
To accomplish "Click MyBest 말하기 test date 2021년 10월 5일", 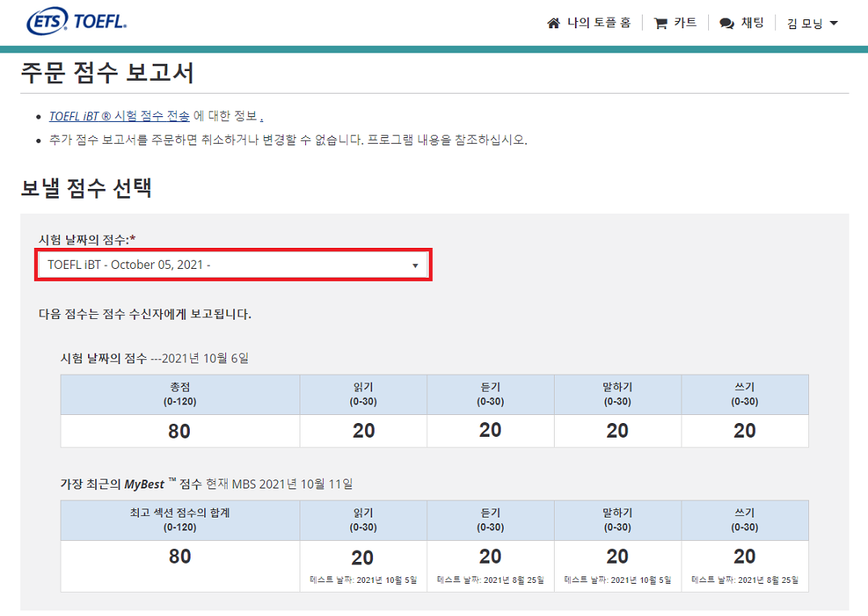I will point(618,580).
